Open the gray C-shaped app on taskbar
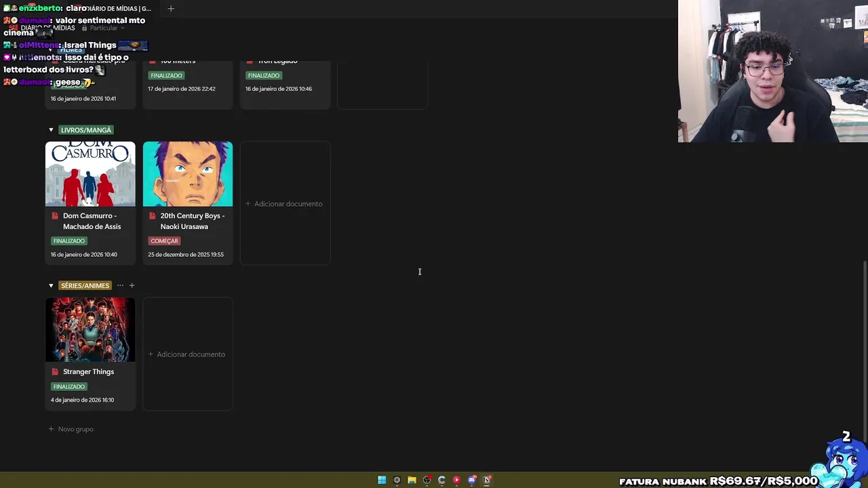Viewport: 868px width, 488px height. [441, 480]
